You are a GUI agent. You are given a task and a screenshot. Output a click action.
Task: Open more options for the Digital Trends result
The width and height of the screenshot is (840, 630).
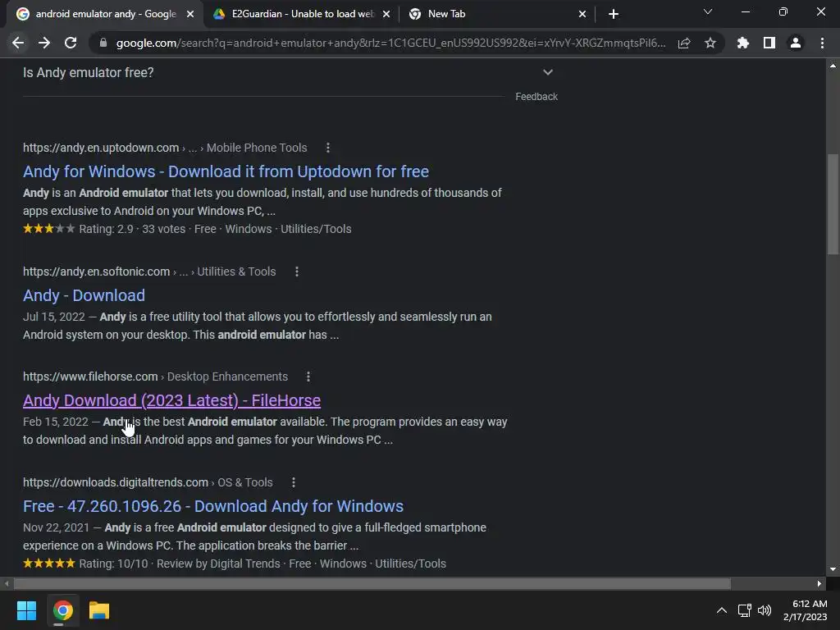tap(293, 482)
